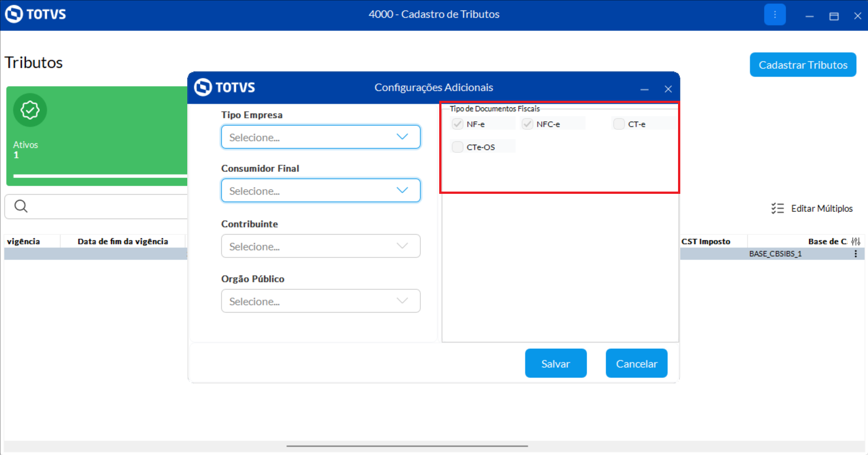Open the three-dot menu in title bar
Screen dimensions: 868x455
(x=774, y=15)
